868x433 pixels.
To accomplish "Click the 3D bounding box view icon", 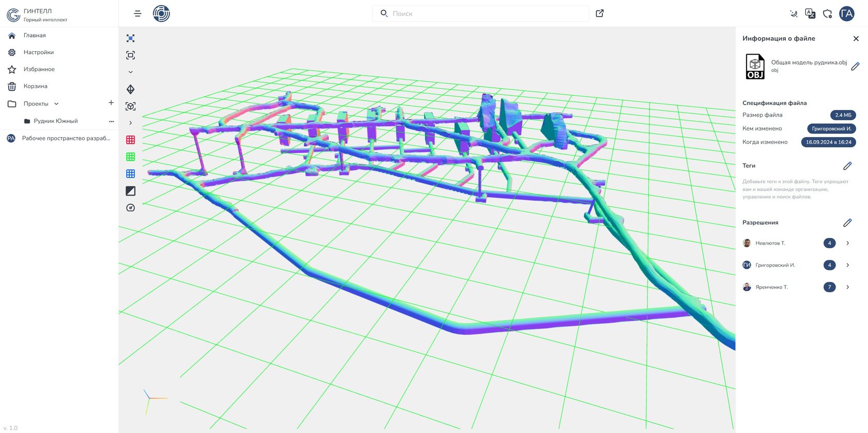I will (131, 106).
